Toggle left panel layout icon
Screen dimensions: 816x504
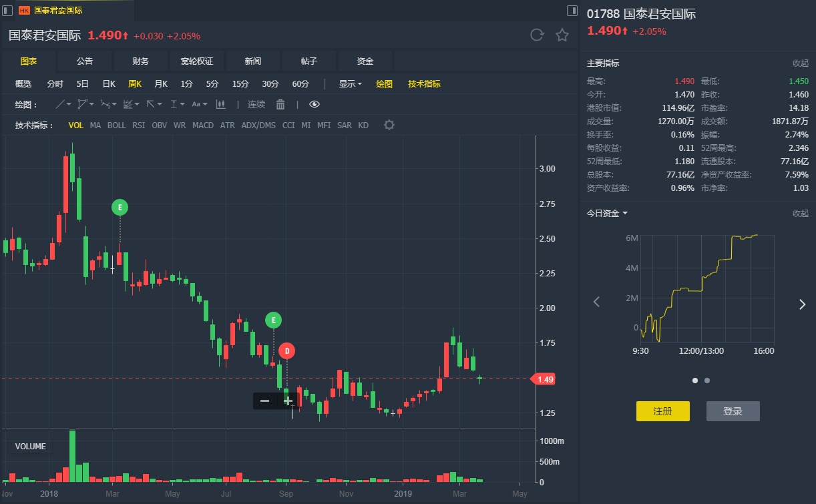coord(7,10)
